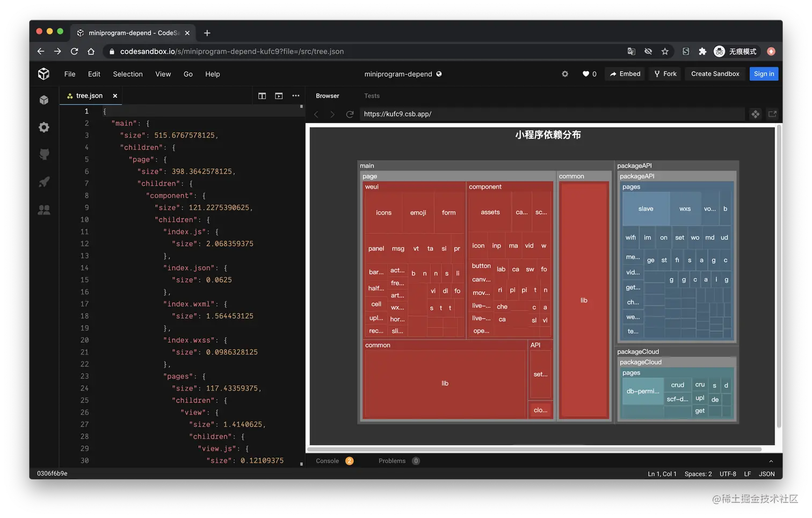Click the CodeSandbox logo icon
Image resolution: width=812 pixels, height=518 pixels.
[44, 74]
